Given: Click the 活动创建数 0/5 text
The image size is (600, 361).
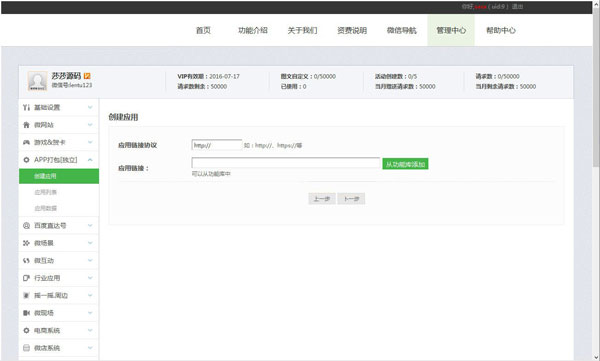Looking at the screenshot, I should [396, 77].
